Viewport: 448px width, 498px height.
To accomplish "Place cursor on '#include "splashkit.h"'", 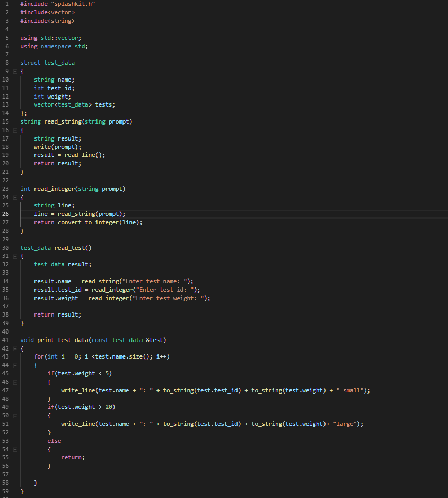I will 58,4.
